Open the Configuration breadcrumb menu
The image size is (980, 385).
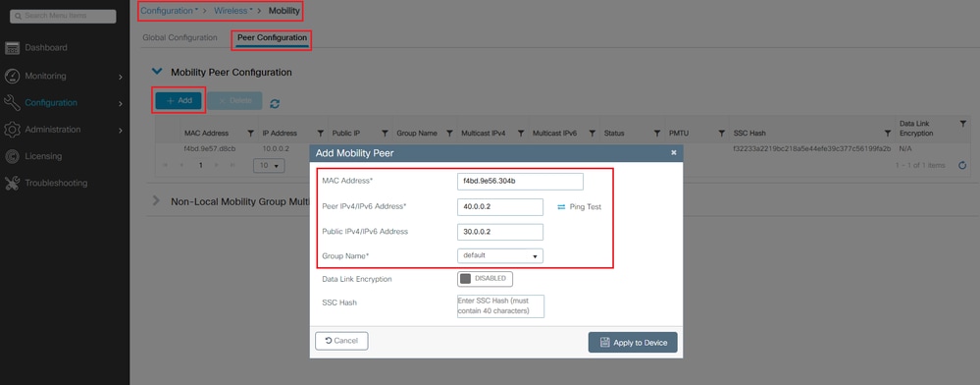[x=170, y=11]
